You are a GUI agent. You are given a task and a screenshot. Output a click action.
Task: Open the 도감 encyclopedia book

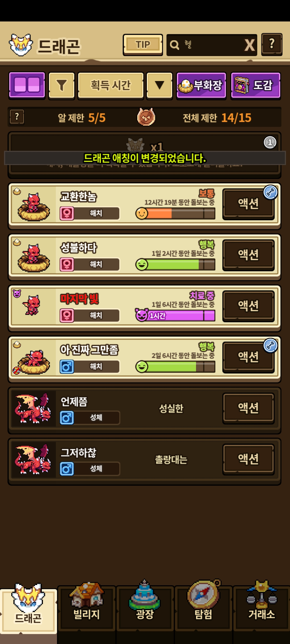256,86
